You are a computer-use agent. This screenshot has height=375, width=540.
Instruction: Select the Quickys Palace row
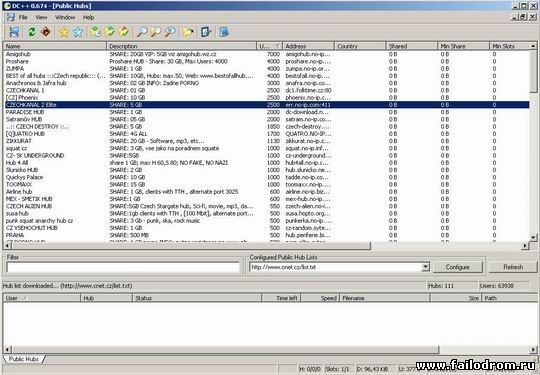coord(266,177)
